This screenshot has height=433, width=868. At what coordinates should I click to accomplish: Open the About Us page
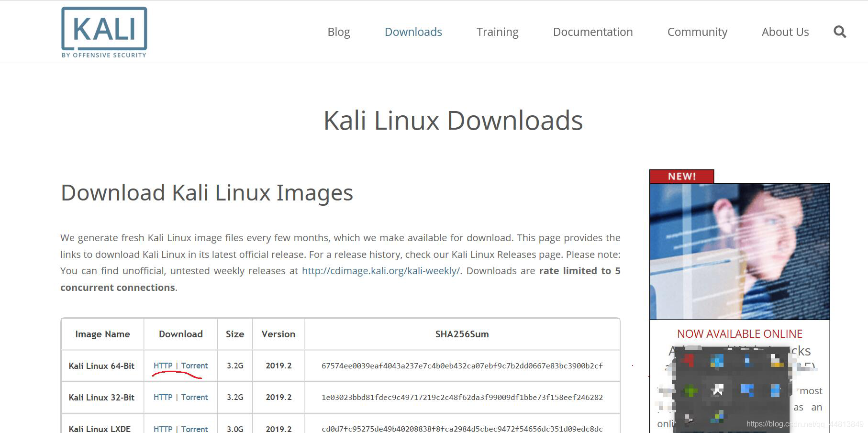point(785,32)
